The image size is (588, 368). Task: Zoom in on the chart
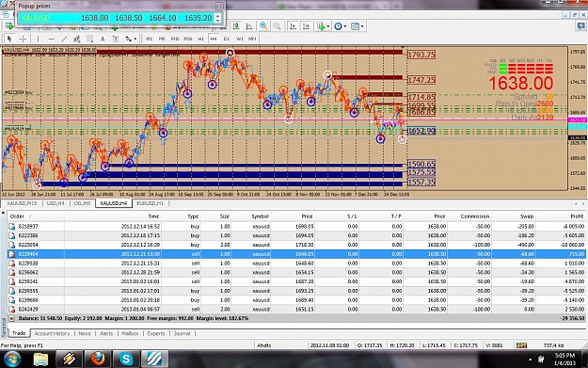coord(263,26)
